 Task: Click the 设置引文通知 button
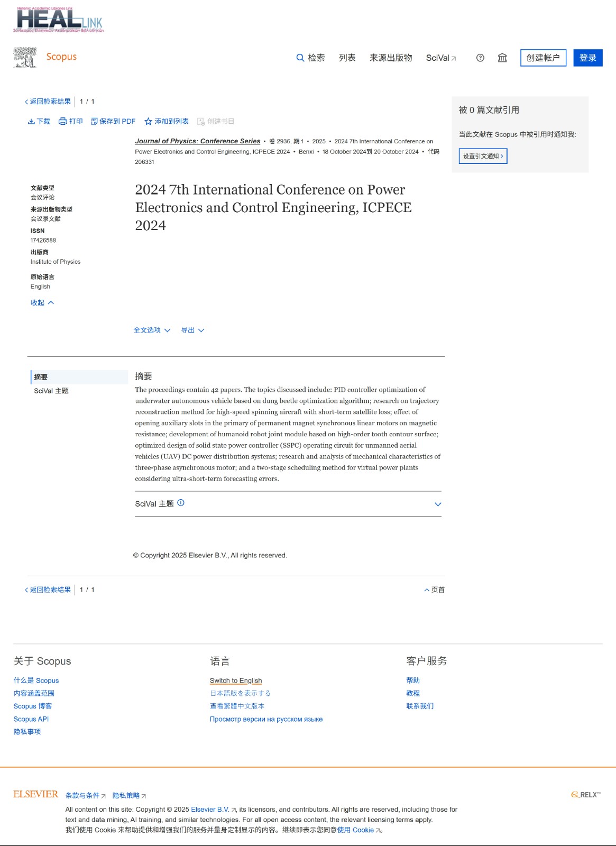point(483,156)
